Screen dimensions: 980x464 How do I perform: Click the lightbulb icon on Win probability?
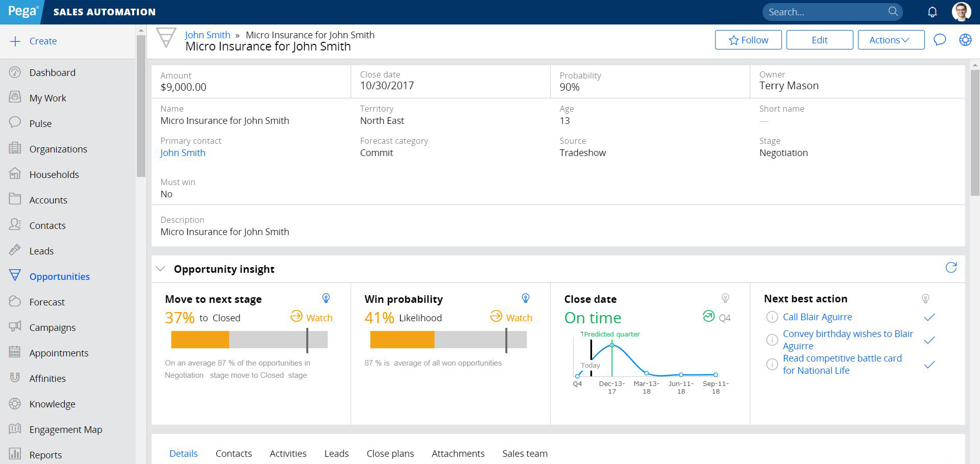pyautogui.click(x=525, y=298)
